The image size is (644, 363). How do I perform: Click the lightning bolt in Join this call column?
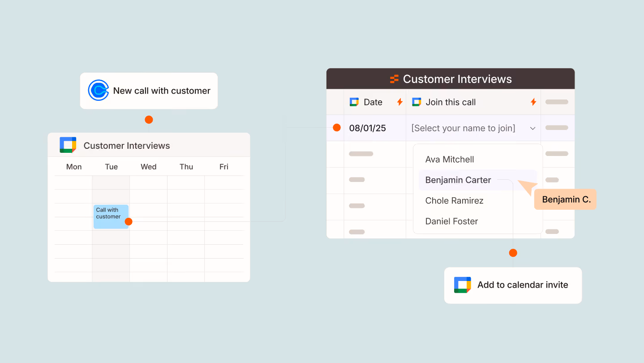[533, 102]
